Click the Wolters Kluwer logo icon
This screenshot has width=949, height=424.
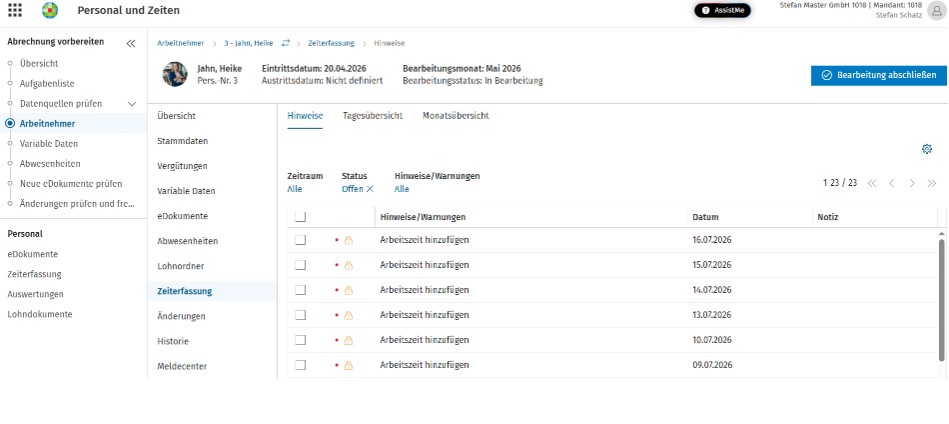coord(50,10)
